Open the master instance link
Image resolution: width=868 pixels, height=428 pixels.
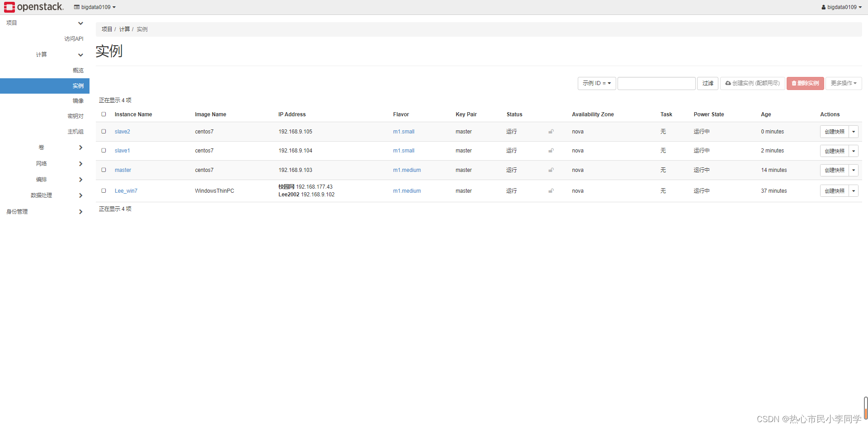pyautogui.click(x=123, y=170)
